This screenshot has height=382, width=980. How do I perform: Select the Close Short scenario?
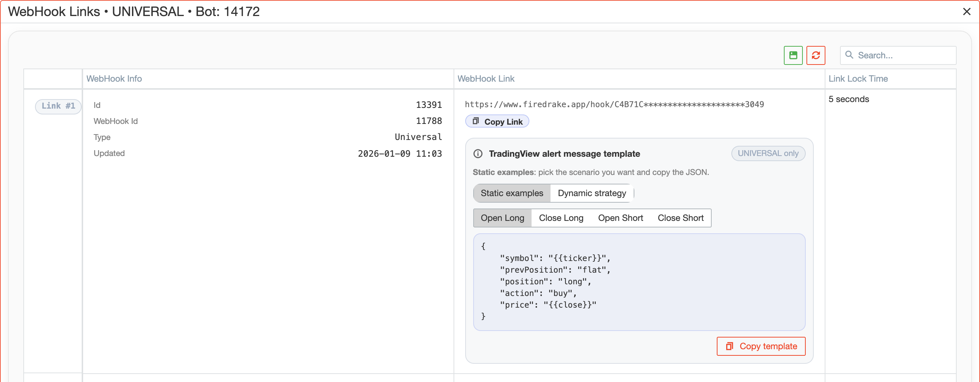[680, 218]
